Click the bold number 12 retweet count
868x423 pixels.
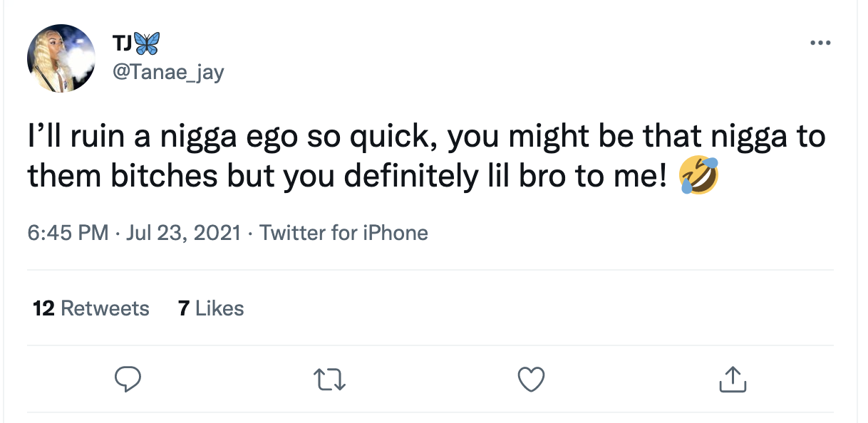point(44,308)
